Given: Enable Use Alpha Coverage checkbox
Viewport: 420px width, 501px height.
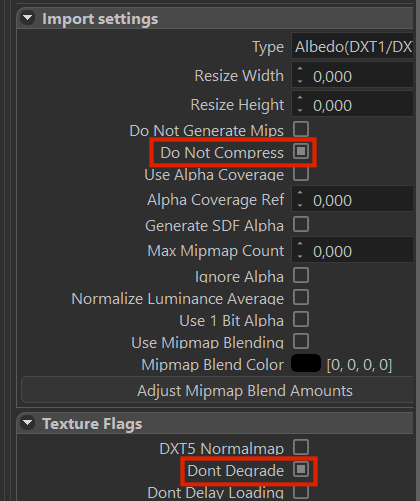Looking at the screenshot, I should [301, 173].
